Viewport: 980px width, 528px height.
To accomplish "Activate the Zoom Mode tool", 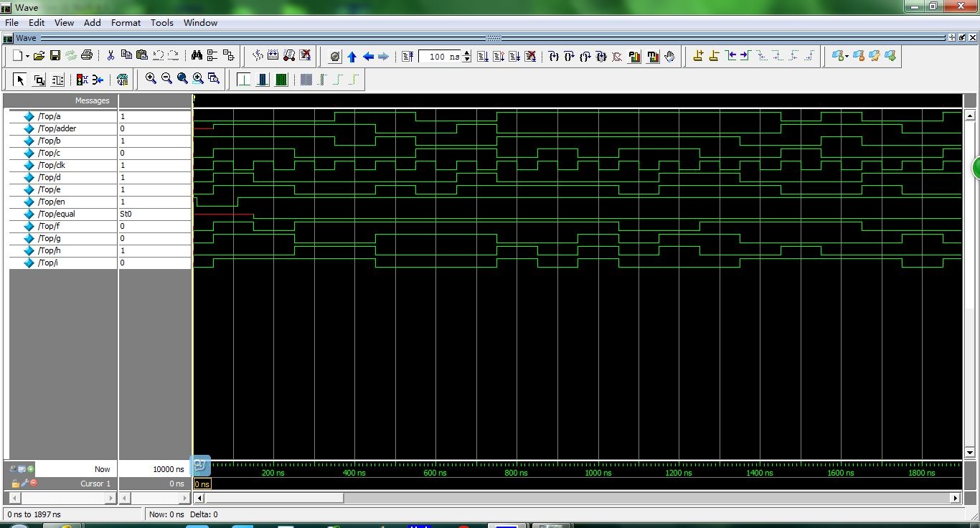I will [39, 80].
